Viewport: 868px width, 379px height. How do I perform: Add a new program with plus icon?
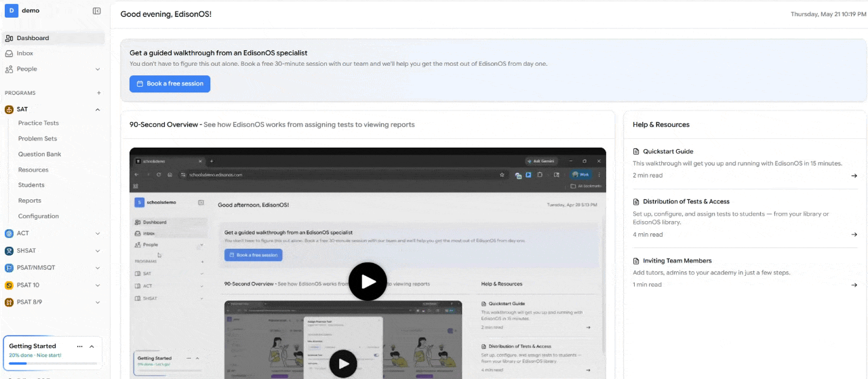(x=98, y=93)
